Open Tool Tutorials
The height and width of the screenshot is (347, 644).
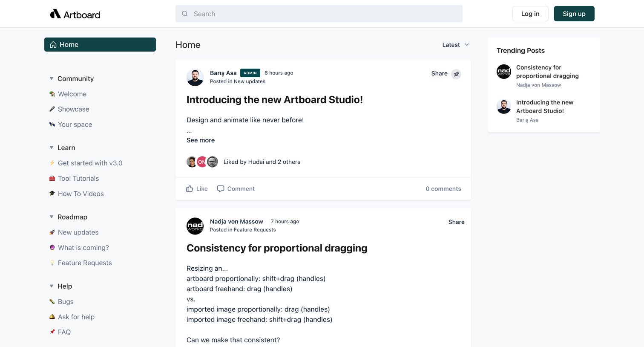[x=78, y=178]
